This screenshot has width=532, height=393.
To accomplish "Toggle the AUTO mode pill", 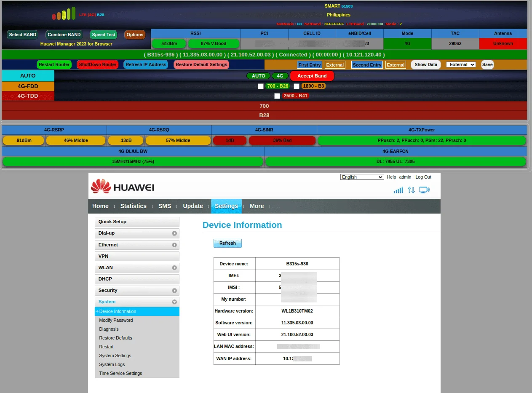I will point(258,76).
